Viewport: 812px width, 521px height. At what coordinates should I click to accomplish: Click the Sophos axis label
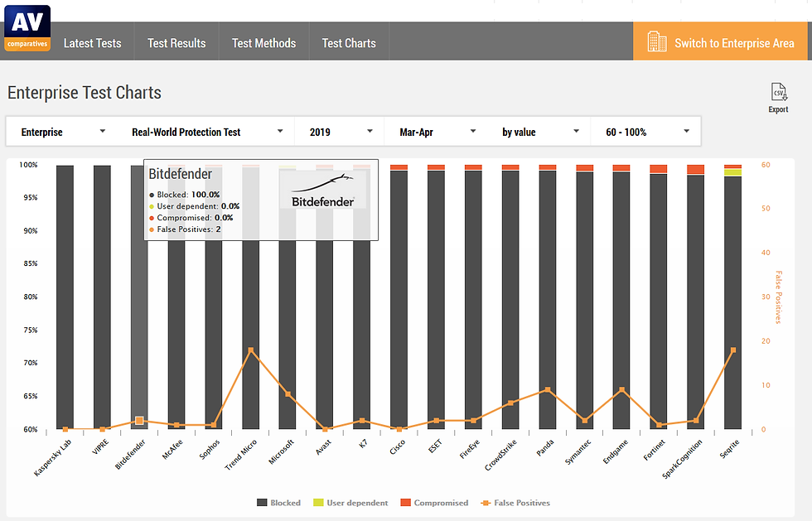pos(210,449)
